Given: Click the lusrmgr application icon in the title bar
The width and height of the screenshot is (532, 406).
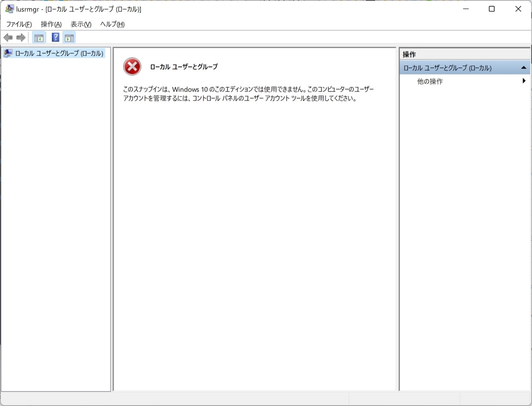Looking at the screenshot, I should [9, 9].
